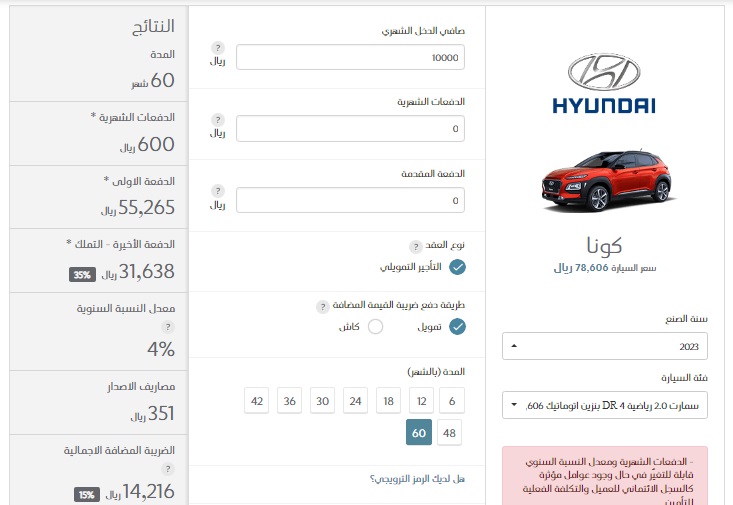Image resolution: width=733 pixels, height=505 pixels.
Task: Click help icon beside net monthly income field
Action: pos(218,48)
